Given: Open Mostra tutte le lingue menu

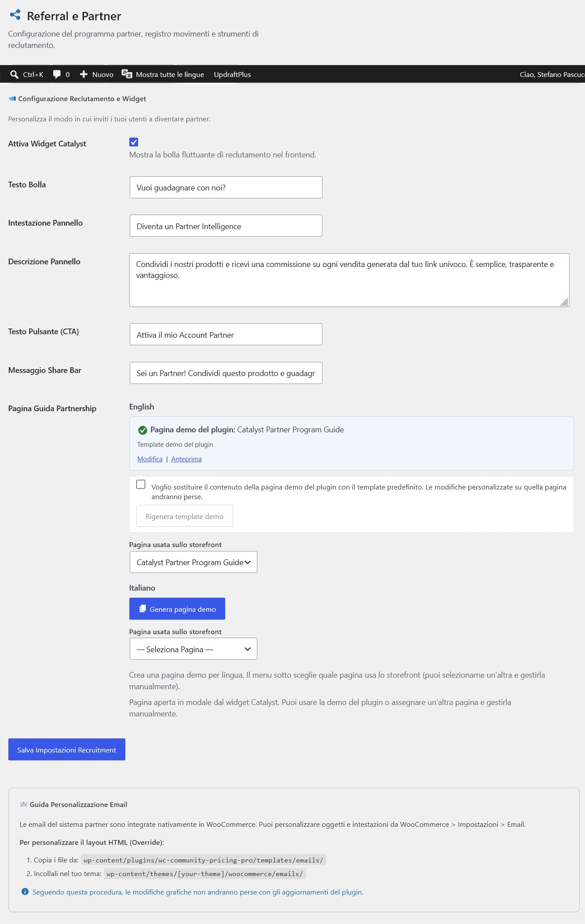Looking at the screenshot, I should point(170,74).
